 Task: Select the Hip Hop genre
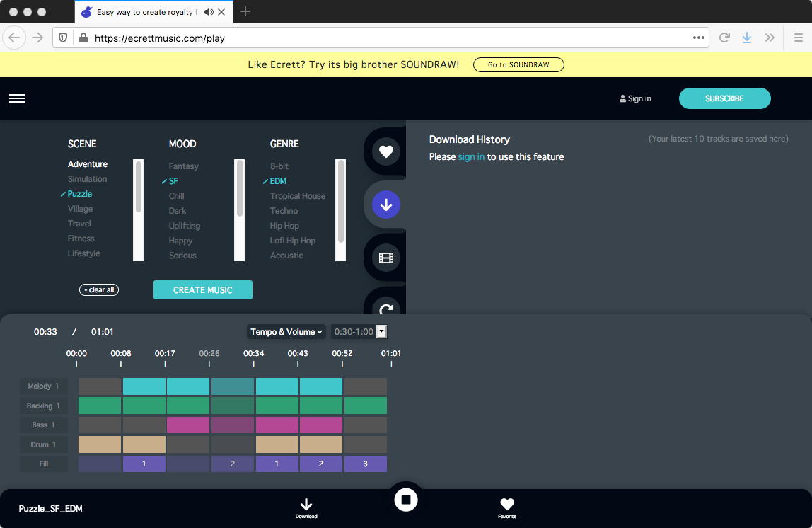284,226
